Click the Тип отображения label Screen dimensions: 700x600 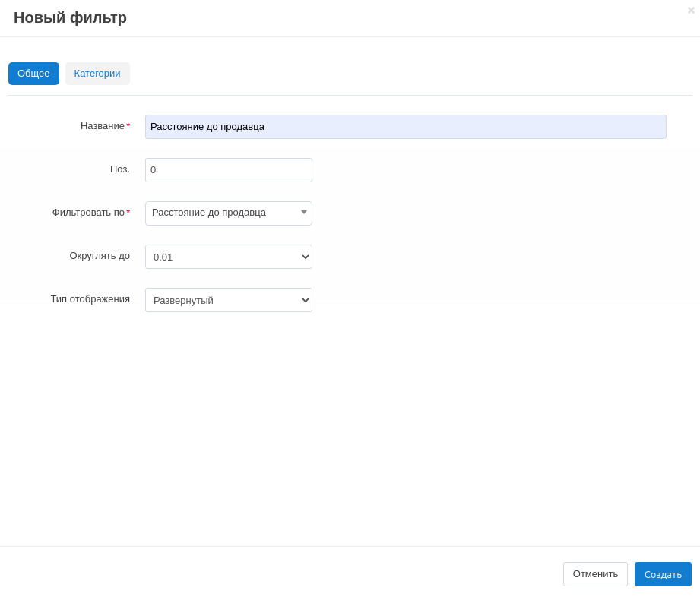pyautogui.click(x=90, y=299)
